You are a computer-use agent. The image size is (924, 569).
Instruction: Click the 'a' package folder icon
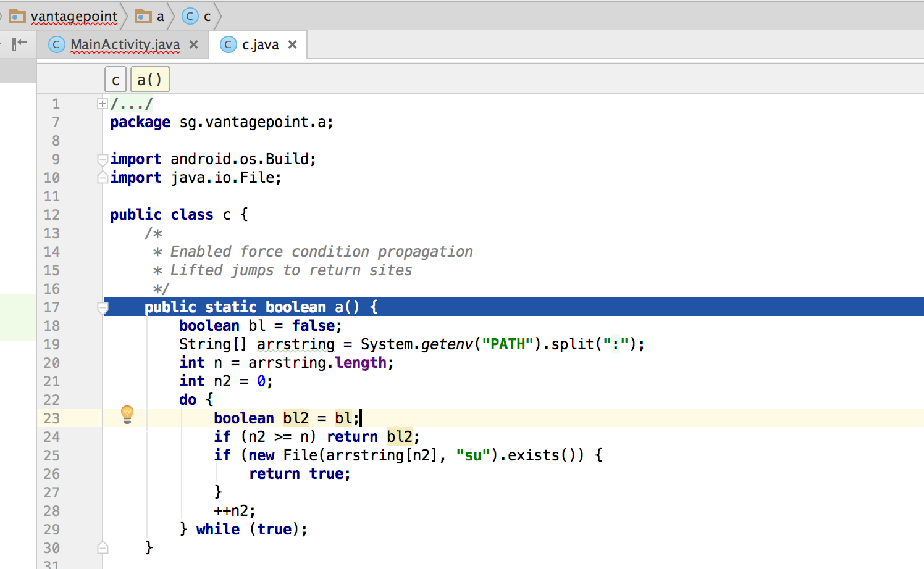(x=143, y=16)
